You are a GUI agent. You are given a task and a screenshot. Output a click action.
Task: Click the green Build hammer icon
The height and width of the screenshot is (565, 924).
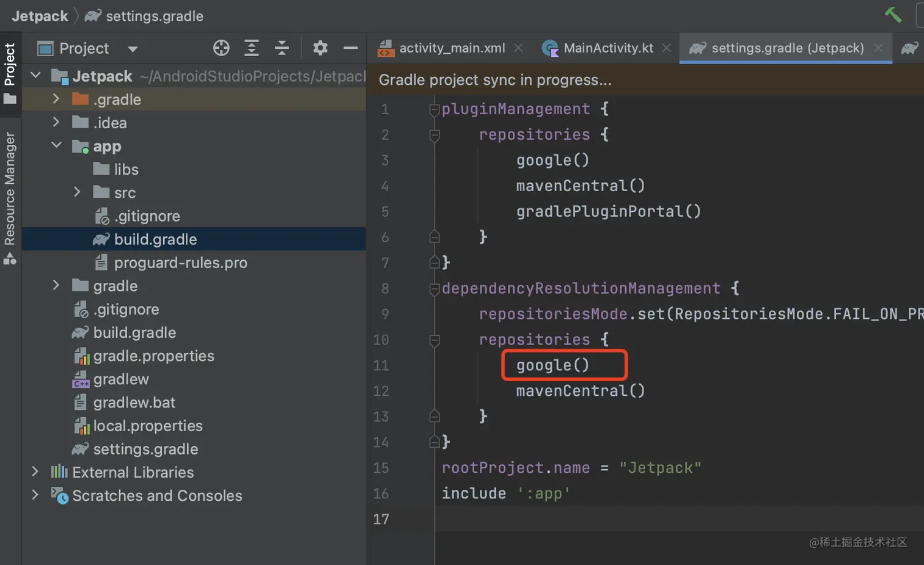893,15
